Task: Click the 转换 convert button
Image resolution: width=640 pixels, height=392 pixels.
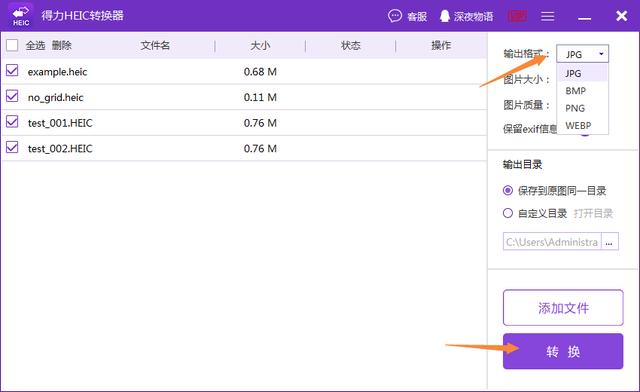Action: pyautogui.click(x=563, y=351)
